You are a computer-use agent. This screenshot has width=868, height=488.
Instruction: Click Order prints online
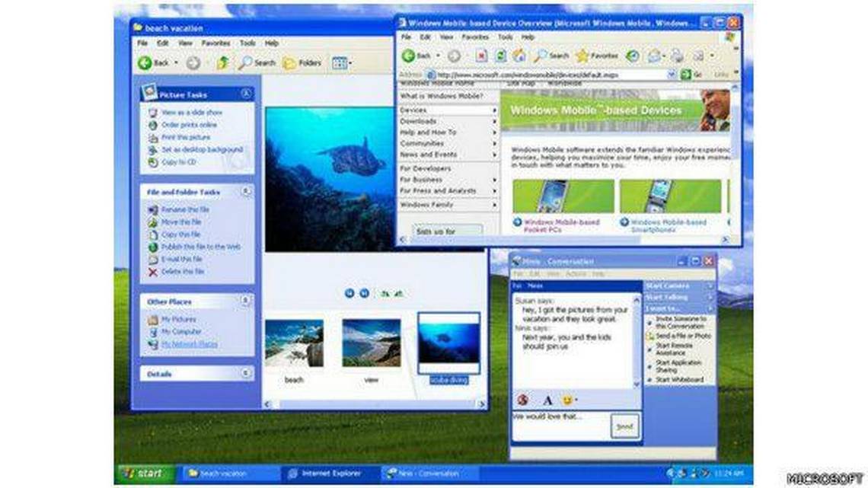189,125
